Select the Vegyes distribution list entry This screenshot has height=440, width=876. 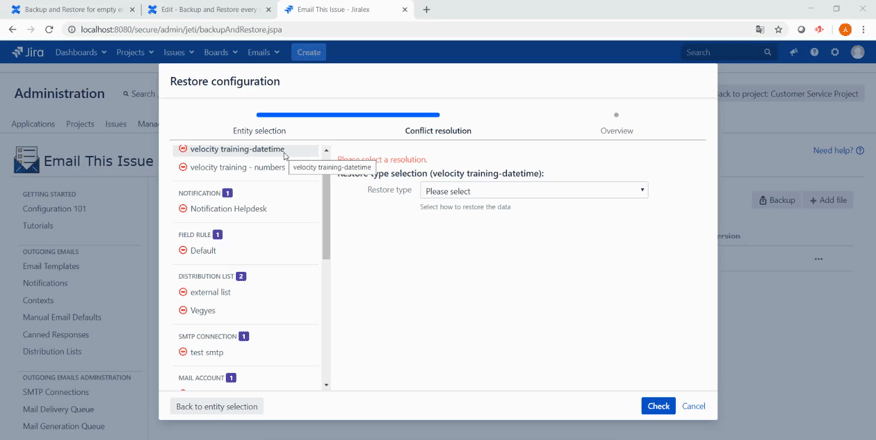(x=202, y=310)
